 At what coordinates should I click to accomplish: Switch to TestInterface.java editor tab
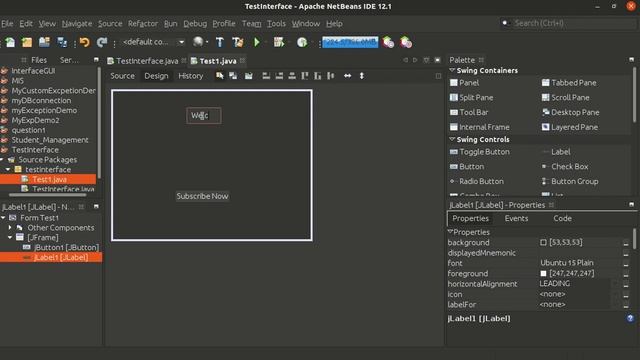[147, 61]
